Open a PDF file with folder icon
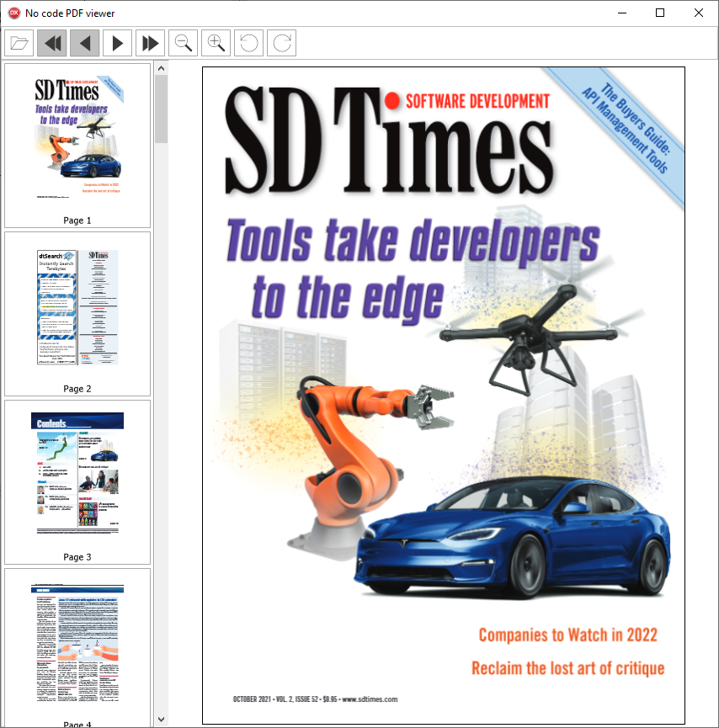The width and height of the screenshot is (719, 728). coord(19,43)
